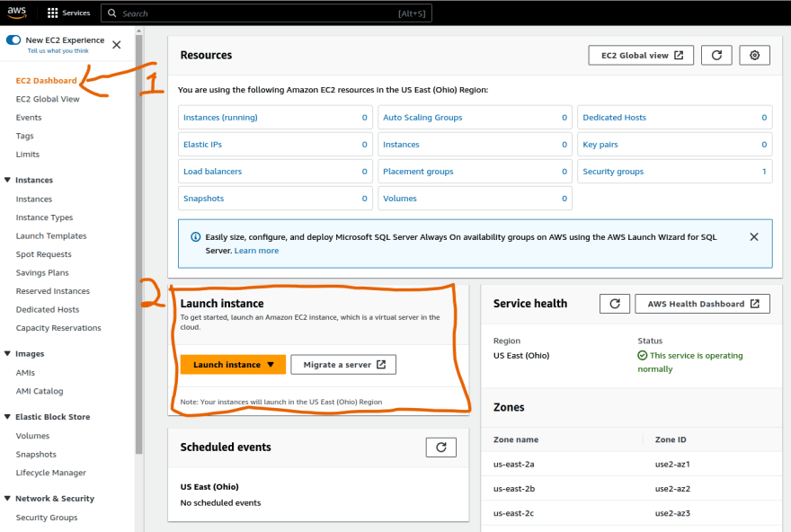This screenshot has height=532, width=791.
Task: Go to Limits in sidebar
Action: pyautogui.click(x=27, y=155)
